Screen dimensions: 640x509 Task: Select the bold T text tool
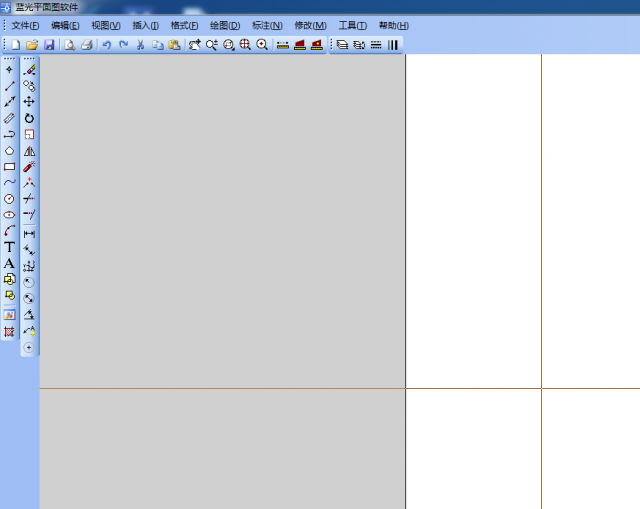(x=10, y=247)
